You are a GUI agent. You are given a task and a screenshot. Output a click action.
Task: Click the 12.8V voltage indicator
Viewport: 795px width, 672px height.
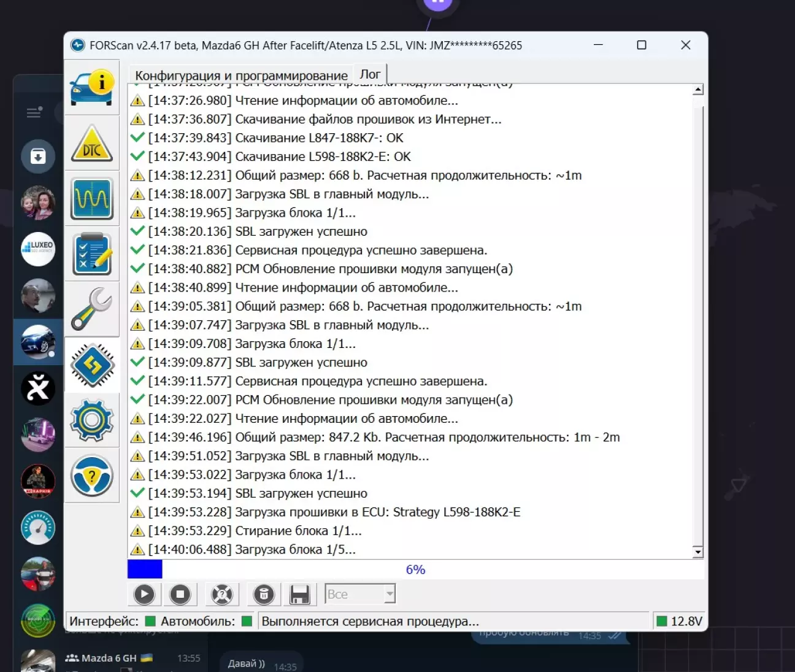pos(680,621)
